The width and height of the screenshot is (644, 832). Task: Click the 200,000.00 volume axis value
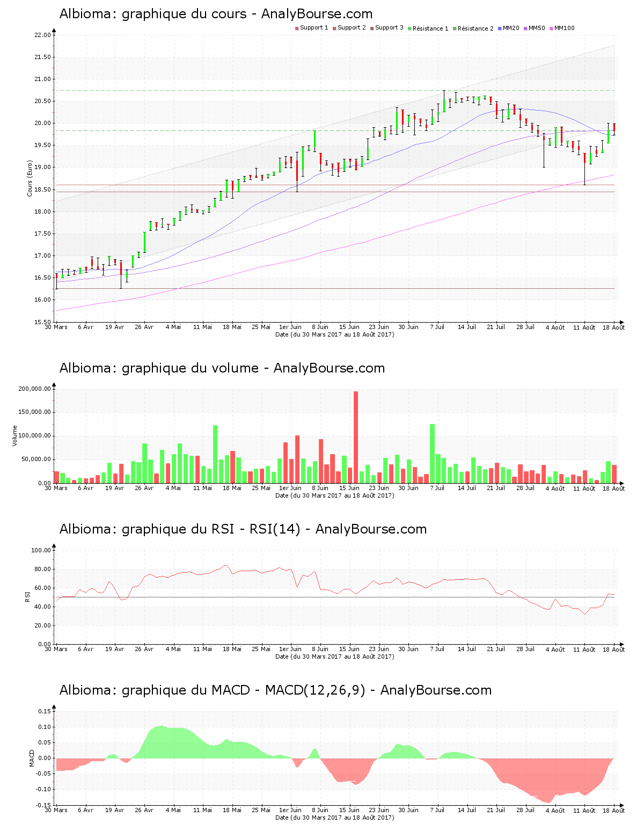pyautogui.click(x=35, y=389)
